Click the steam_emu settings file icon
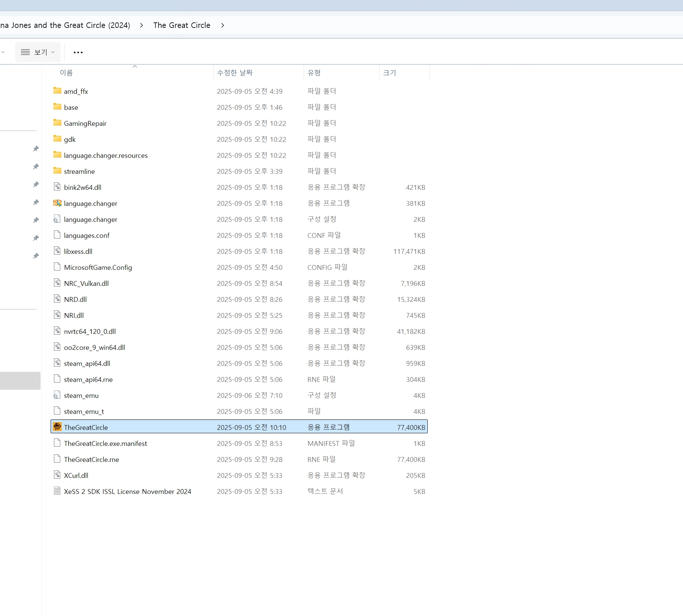 pyautogui.click(x=57, y=395)
